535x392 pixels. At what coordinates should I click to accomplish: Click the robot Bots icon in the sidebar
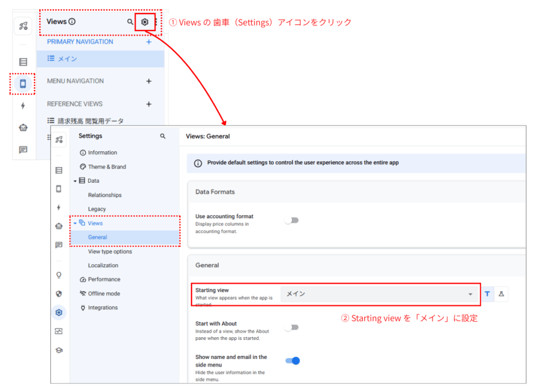[23, 127]
